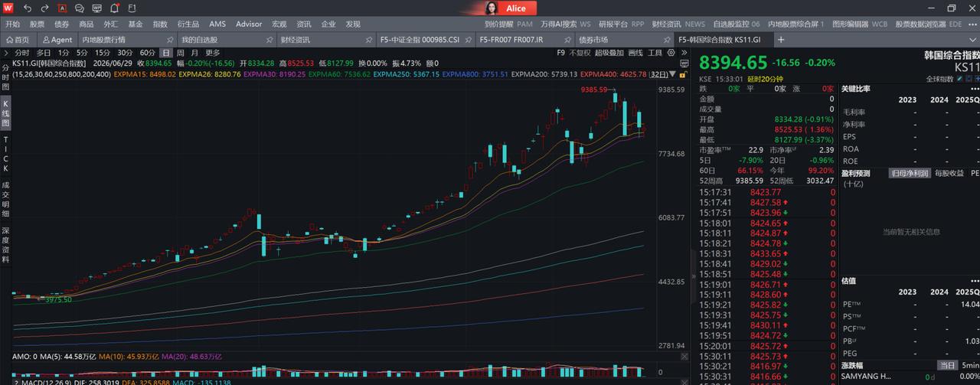Open 研报平台 RPP shortcut

point(621,24)
